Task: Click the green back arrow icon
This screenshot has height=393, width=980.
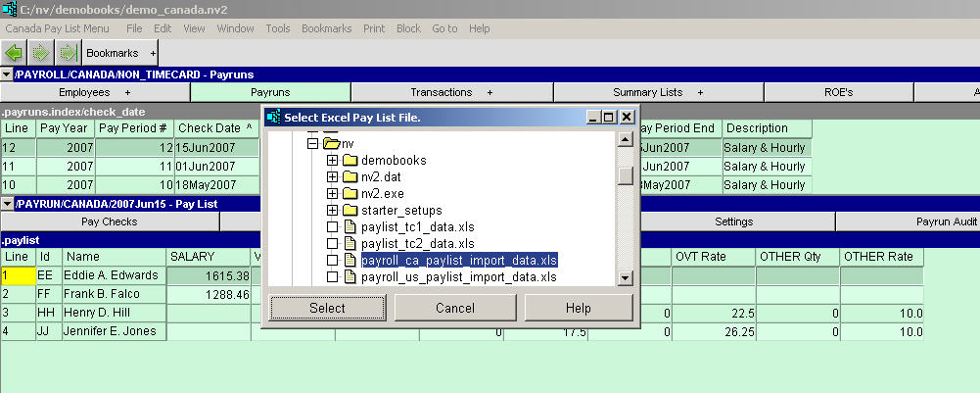Action: click(x=15, y=52)
